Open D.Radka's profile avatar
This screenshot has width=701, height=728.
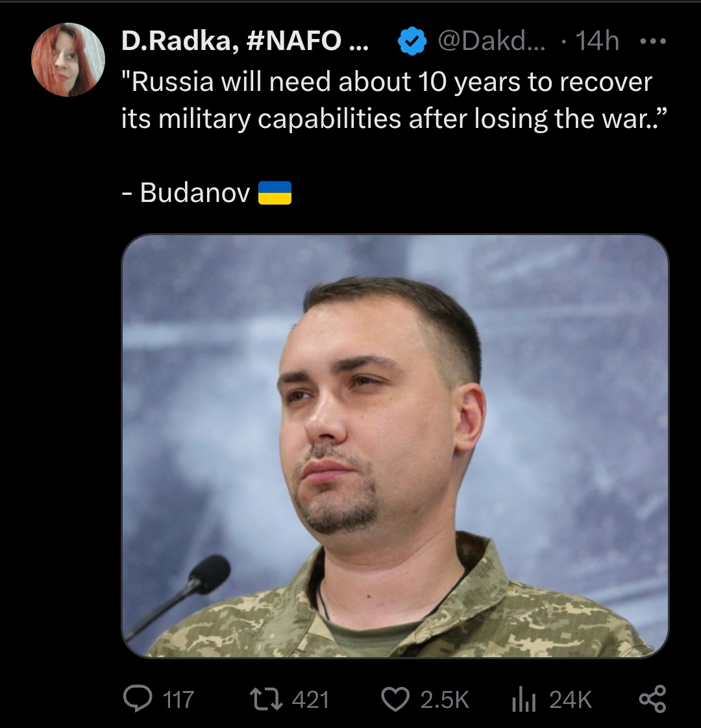68,60
